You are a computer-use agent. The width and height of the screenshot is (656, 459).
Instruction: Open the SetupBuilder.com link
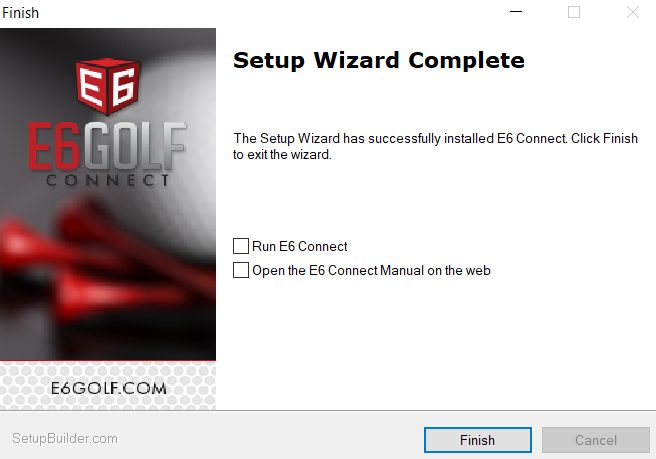tap(65, 438)
